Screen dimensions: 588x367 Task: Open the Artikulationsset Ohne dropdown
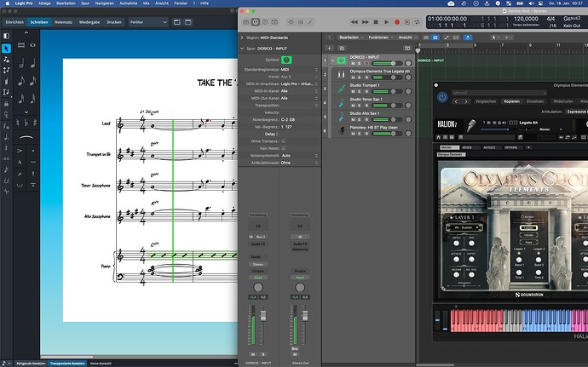(x=299, y=163)
